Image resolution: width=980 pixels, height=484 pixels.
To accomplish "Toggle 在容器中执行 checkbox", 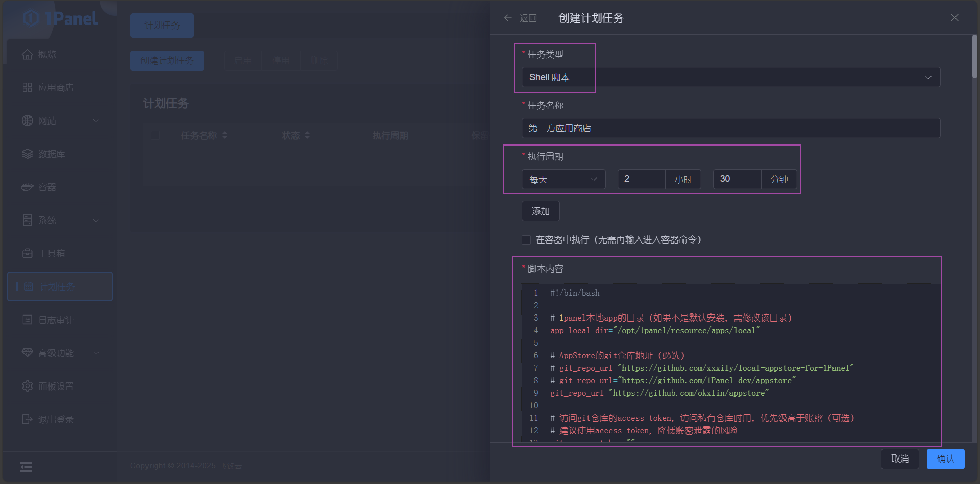I will [x=526, y=240].
